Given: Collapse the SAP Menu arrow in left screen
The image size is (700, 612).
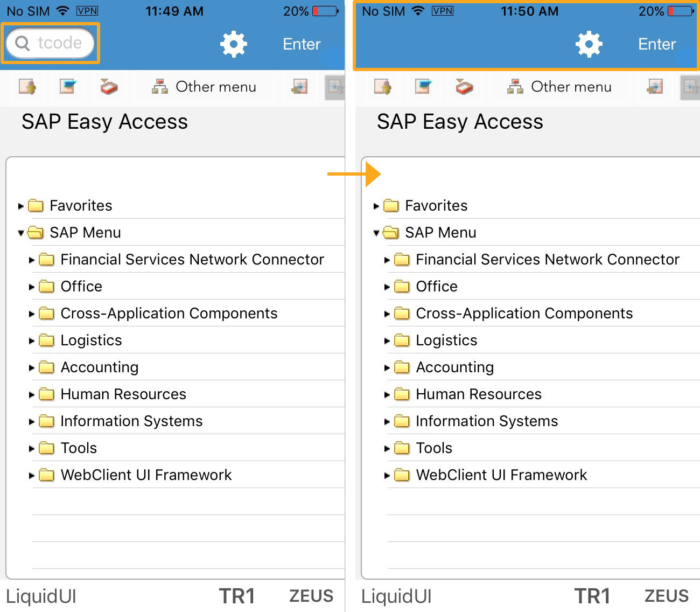Looking at the screenshot, I should (x=20, y=233).
